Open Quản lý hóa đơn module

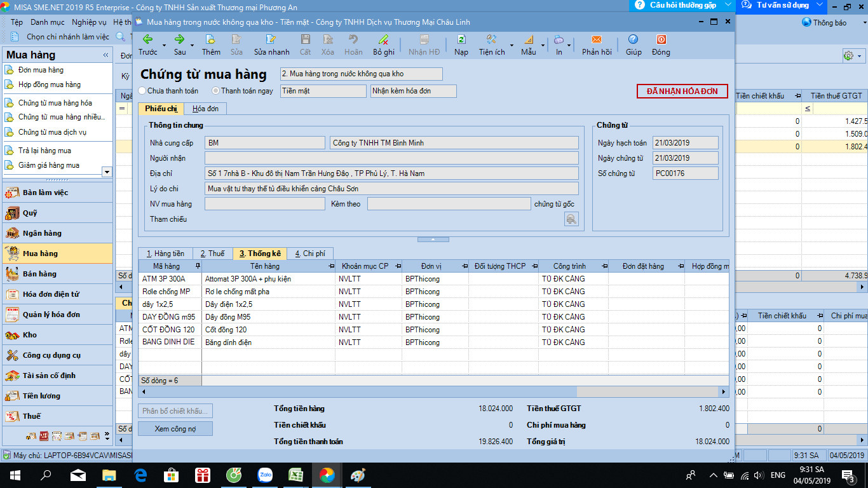click(57, 315)
